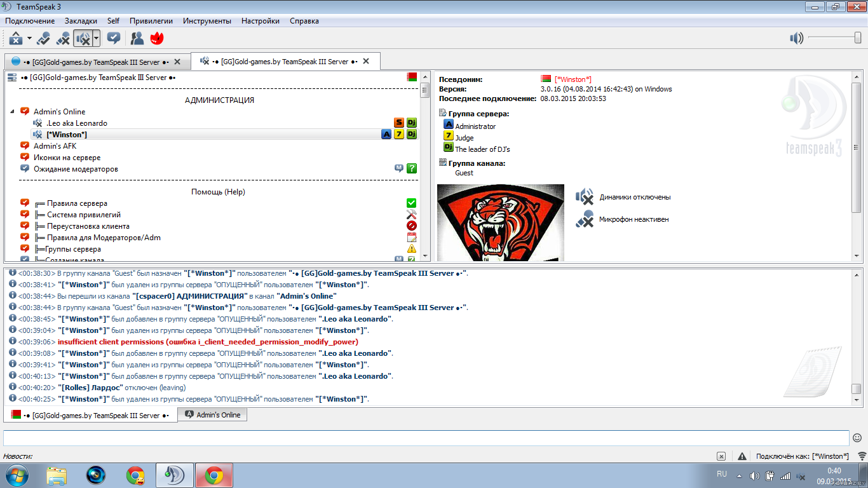The width and height of the screenshot is (868, 488).
Task: Select user [*Winston*] in the channel tree
Action: (67, 135)
